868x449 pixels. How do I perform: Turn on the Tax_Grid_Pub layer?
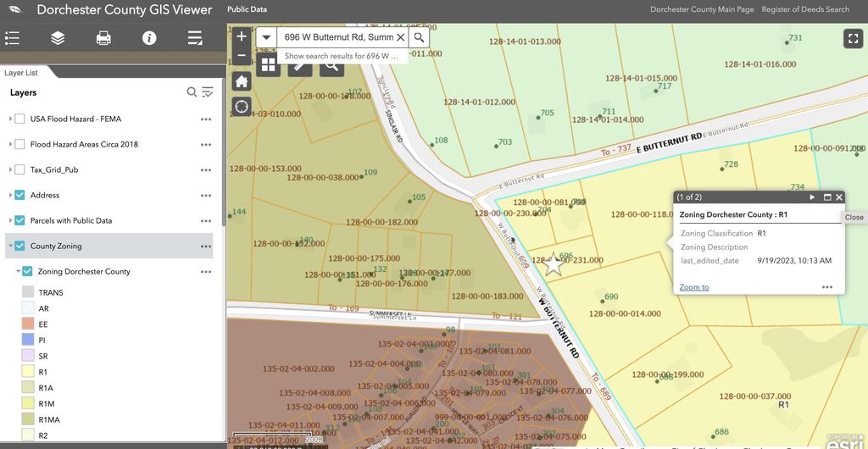point(19,170)
